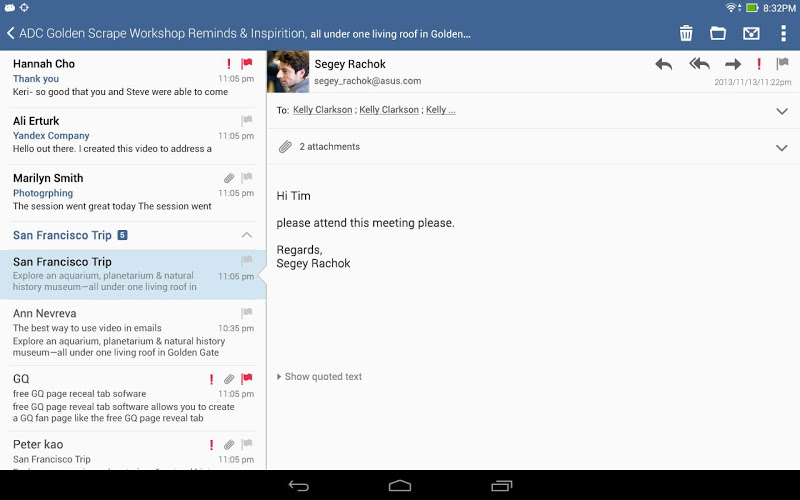Viewport: 800px width, 500px height.
Task: Collapse the San Francisco Trip thread group
Action: pos(246,235)
